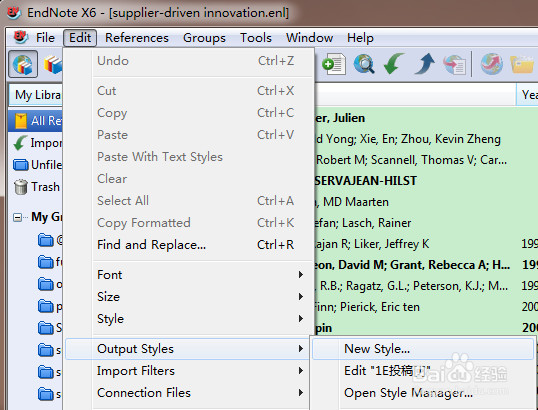Expand the Font submenu

click(x=189, y=274)
